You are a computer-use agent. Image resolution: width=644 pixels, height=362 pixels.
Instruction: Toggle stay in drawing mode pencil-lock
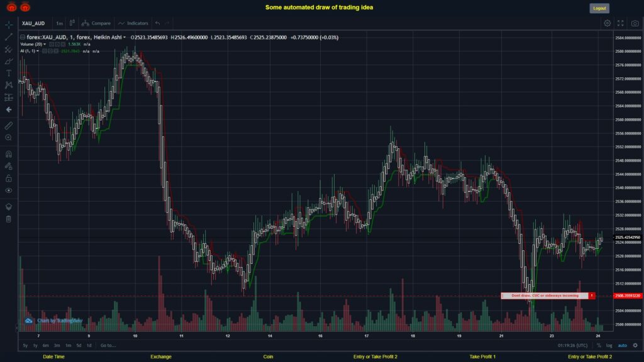click(9, 166)
